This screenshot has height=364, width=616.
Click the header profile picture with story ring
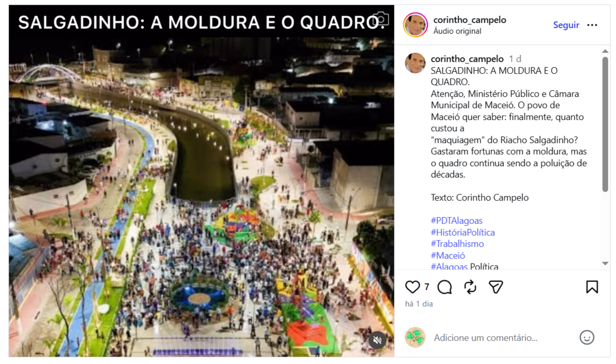point(415,25)
